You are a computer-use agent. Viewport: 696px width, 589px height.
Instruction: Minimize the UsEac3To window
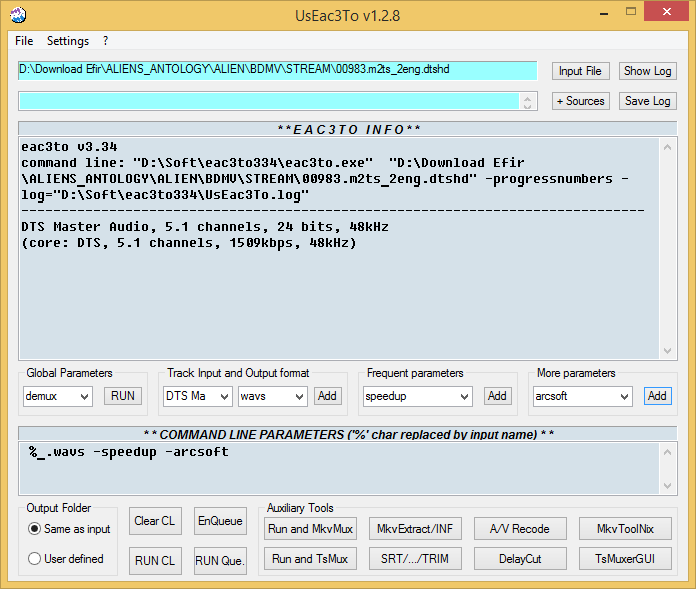(x=604, y=13)
